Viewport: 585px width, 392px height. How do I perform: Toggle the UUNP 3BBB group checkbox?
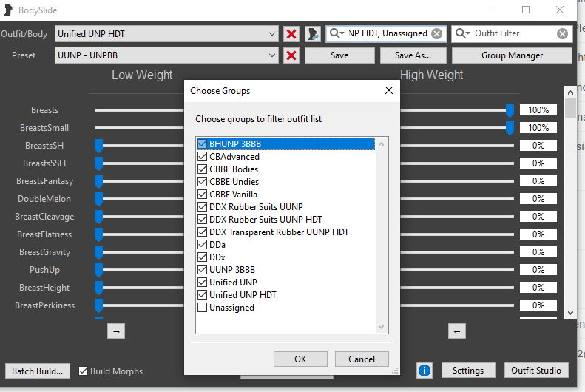[x=202, y=270]
